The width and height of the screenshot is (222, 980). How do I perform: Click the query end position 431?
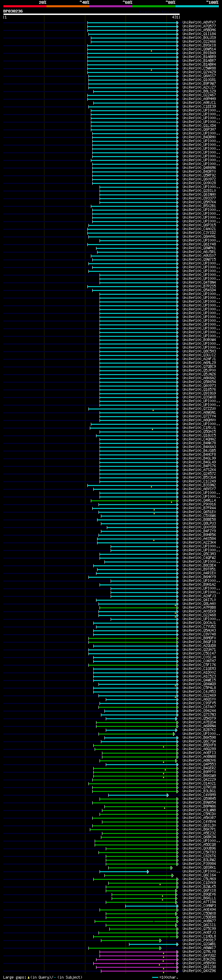175,17
